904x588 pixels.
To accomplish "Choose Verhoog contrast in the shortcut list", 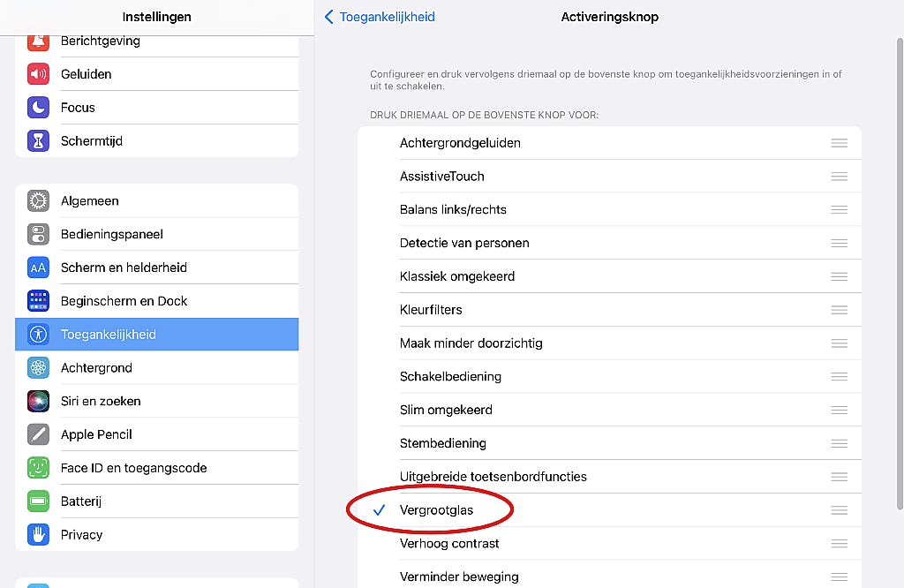I will pos(449,544).
